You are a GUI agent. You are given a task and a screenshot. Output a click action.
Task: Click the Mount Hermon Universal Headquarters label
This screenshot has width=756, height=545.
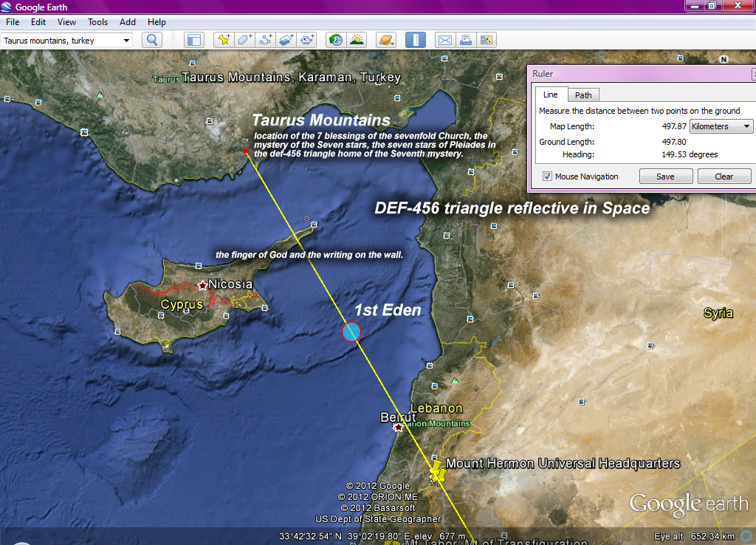[563, 464]
